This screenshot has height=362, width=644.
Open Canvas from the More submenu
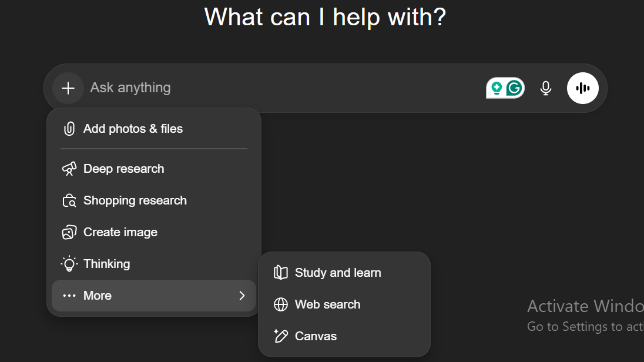(316, 336)
